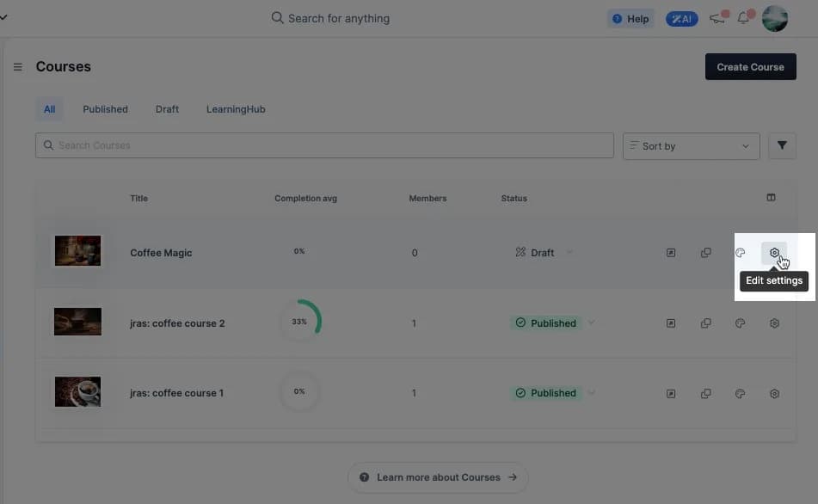
Task: Click the Members column header
Action: pos(427,199)
